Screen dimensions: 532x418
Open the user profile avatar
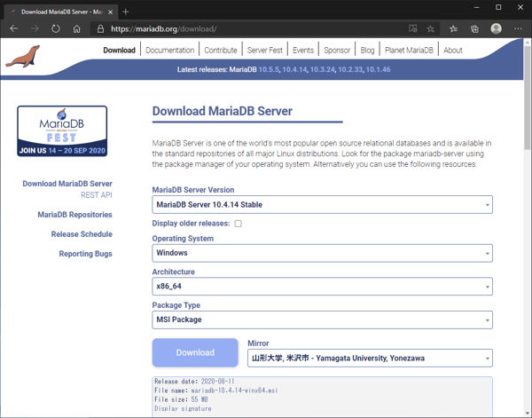point(496,28)
